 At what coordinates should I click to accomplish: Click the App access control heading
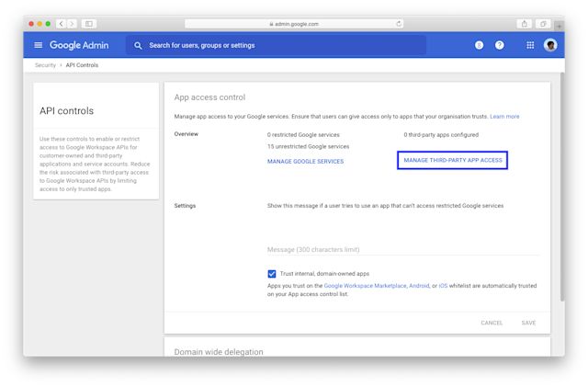pyautogui.click(x=209, y=97)
